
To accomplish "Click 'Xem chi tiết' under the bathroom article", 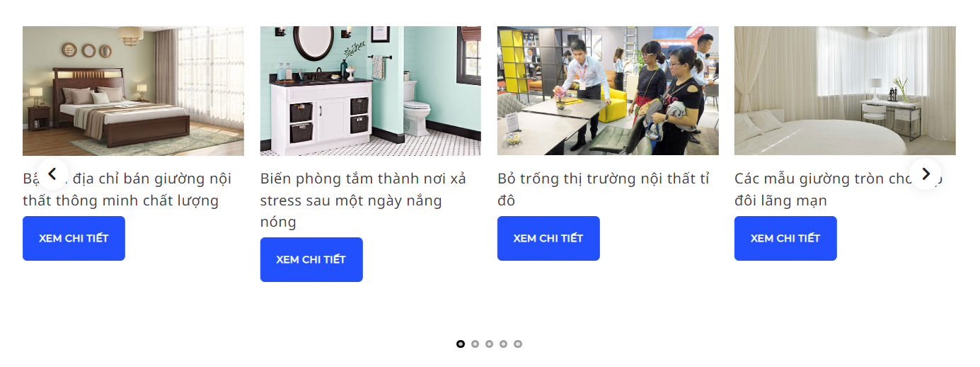I will click(311, 259).
